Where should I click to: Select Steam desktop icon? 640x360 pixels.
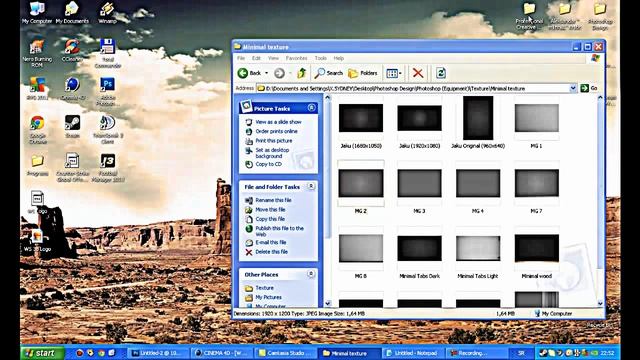pyautogui.click(x=72, y=127)
